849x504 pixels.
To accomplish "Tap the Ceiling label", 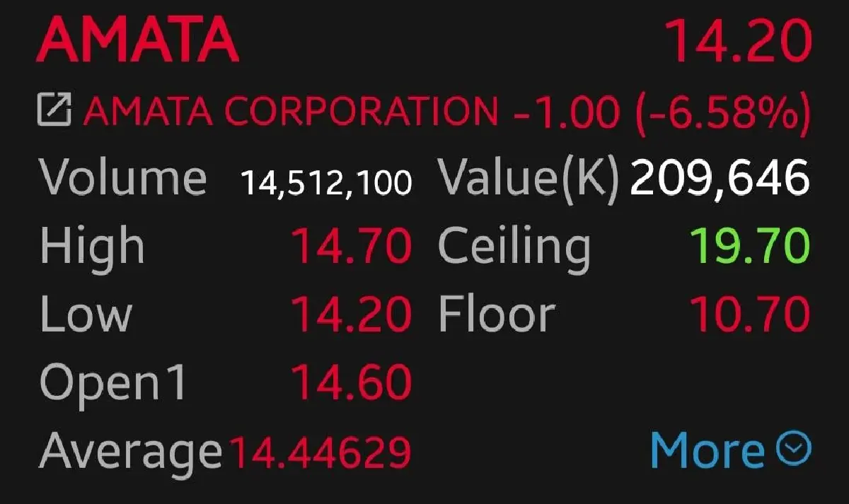I will pyautogui.click(x=514, y=245).
